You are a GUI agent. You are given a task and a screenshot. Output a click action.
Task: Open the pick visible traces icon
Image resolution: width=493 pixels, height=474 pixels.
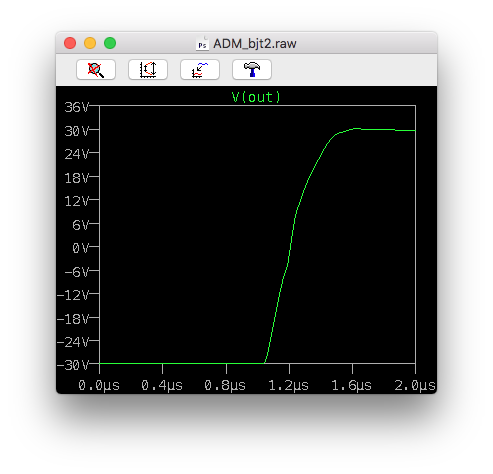point(200,70)
